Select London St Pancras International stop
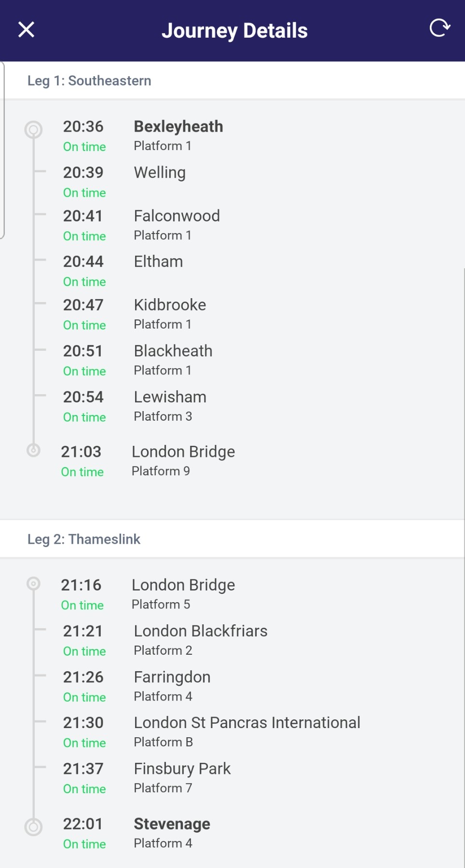Screen dimensions: 465x868 (246, 723)
